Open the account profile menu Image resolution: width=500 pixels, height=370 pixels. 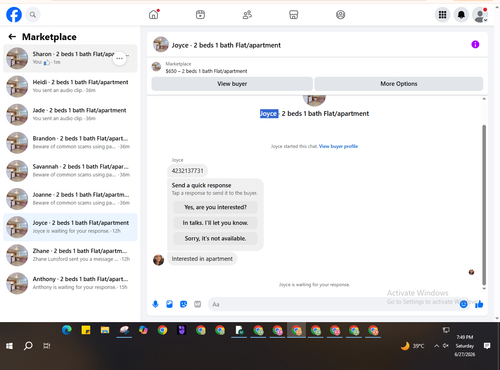point(480,15)
